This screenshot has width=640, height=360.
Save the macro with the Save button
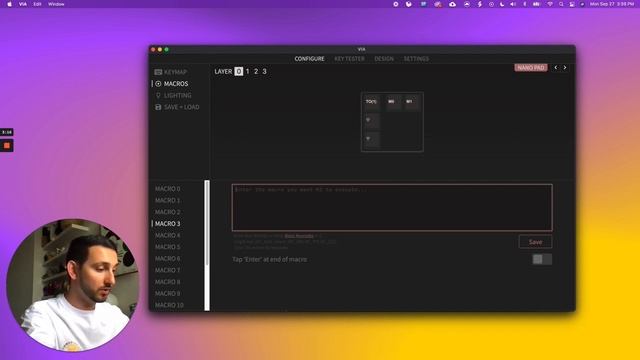tap(536, 242)
